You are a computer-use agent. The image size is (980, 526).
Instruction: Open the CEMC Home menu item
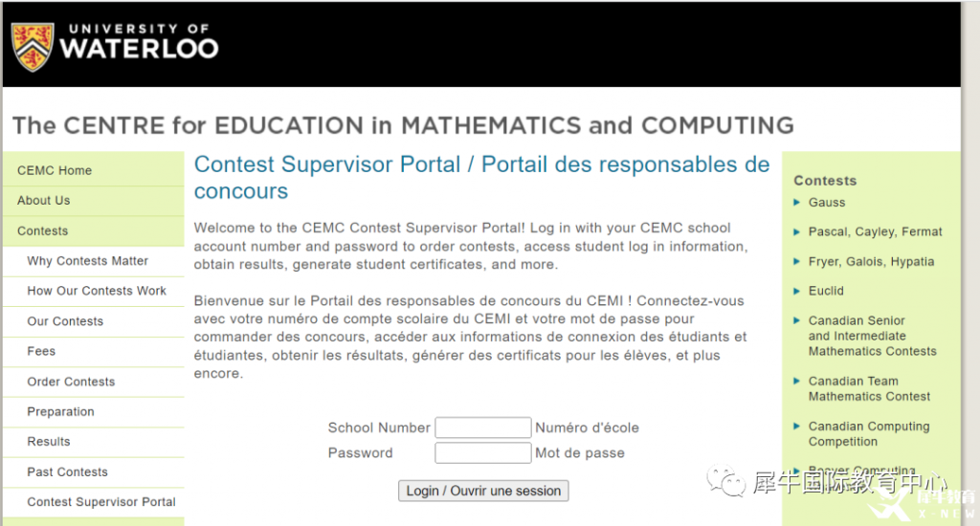click(55, 170)
